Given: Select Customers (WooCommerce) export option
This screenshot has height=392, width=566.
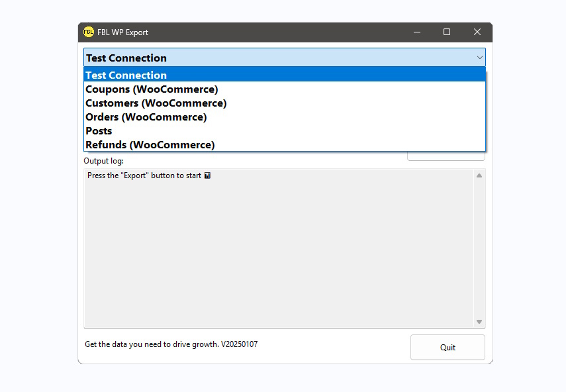Looking at the screenshot, I should point(156,103).
